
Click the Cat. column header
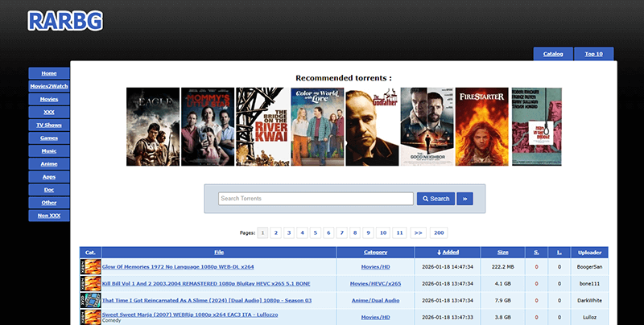click(90, 253)
